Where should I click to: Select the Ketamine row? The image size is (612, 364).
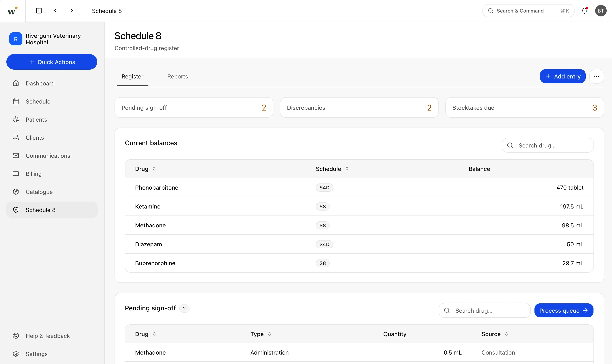pos(359,206)
